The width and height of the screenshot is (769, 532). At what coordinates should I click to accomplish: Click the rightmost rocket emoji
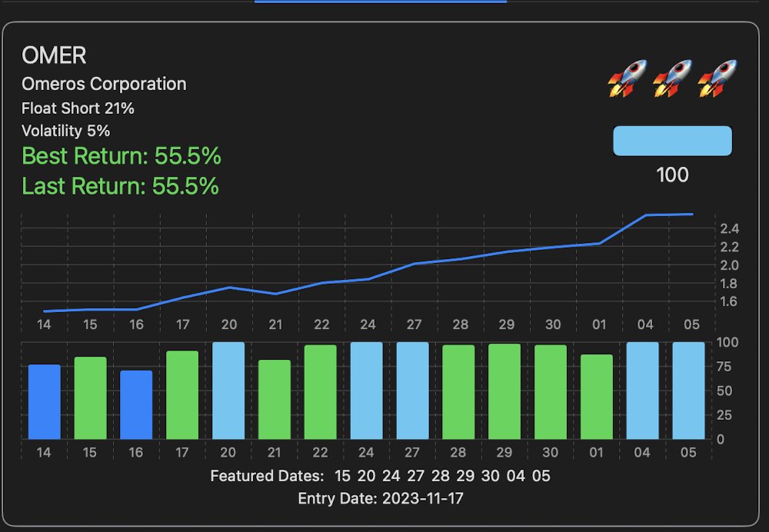pyautogui.click(x=717, y=78)
